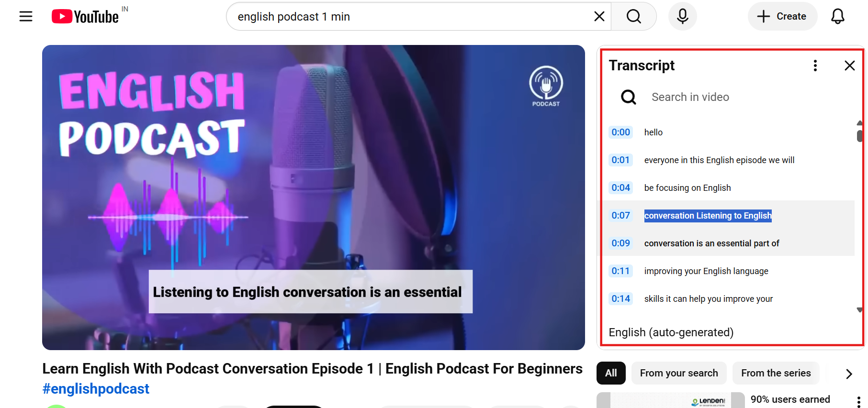
Task: Click the Podcast channel watermark logo
Action: coord(546,86)
